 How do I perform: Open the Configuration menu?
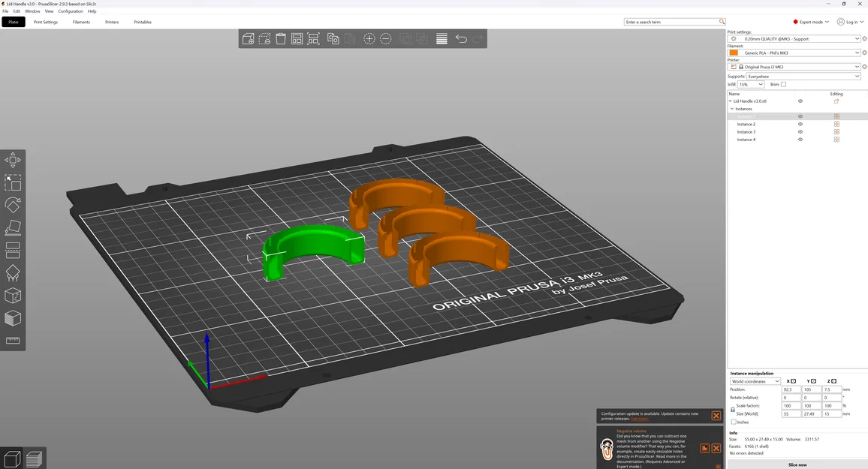(71, 11)
